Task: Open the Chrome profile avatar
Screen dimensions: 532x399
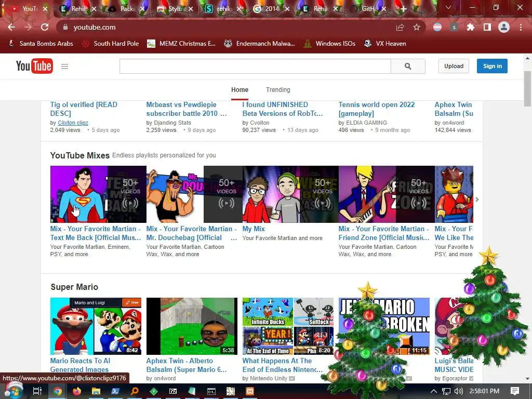Action: (x=504, y=27)
